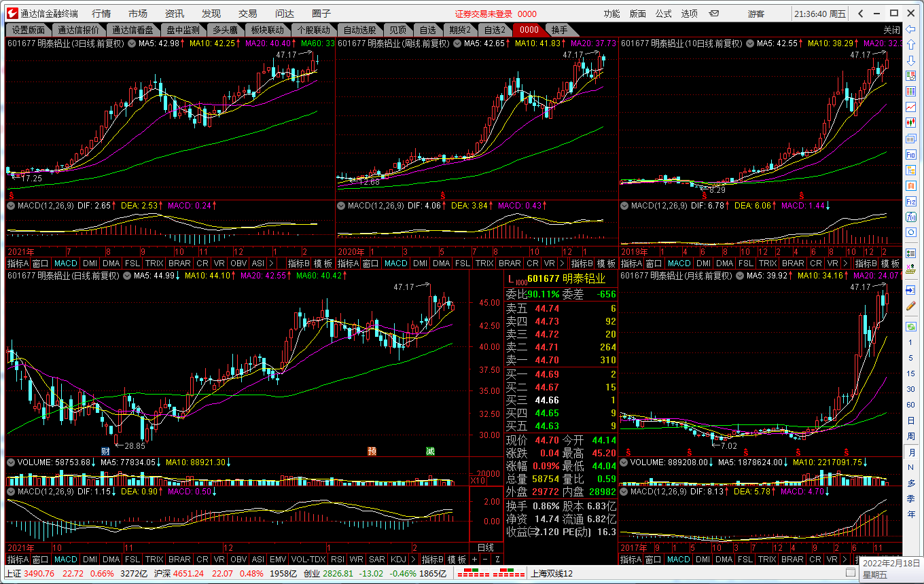Click the blue right-arrow panel icon above pencil
Viewport: 924px width, 584px height.
(x=911, y=290)
